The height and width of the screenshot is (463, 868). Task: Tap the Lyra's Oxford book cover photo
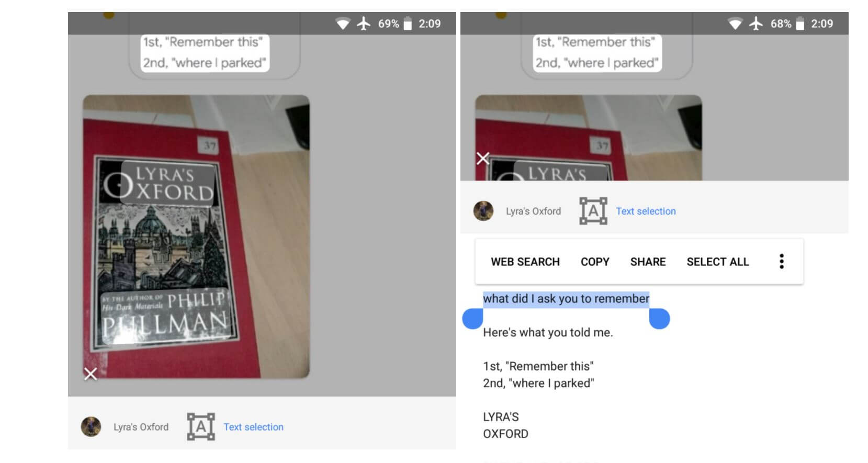(x=196, y=236)
